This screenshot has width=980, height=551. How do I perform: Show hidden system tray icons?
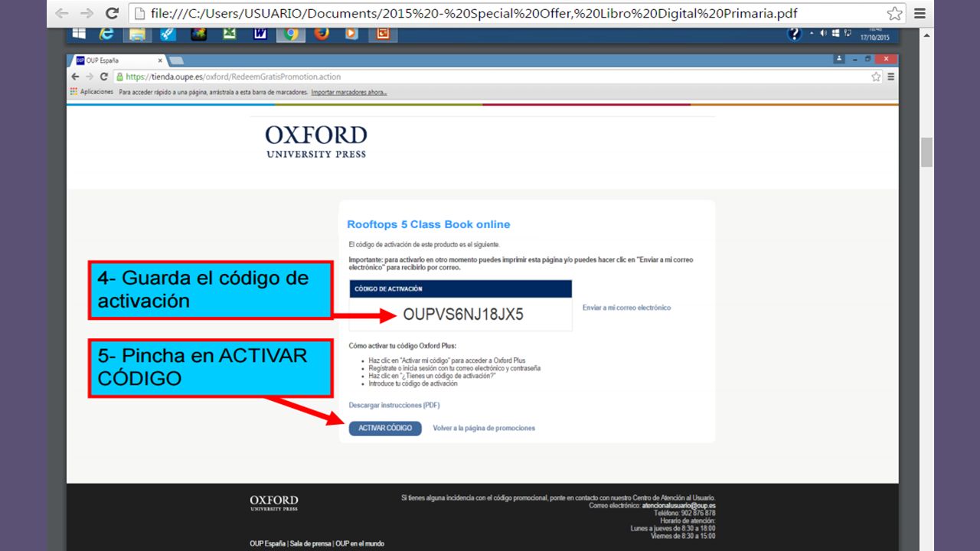click(x=812, y=34)
